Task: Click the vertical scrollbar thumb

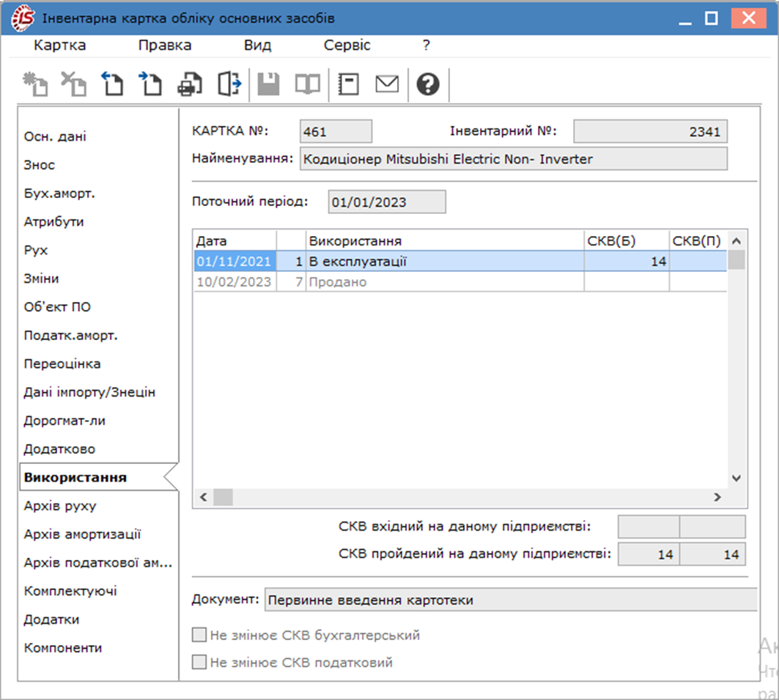Action: click(x=736, y=259)
